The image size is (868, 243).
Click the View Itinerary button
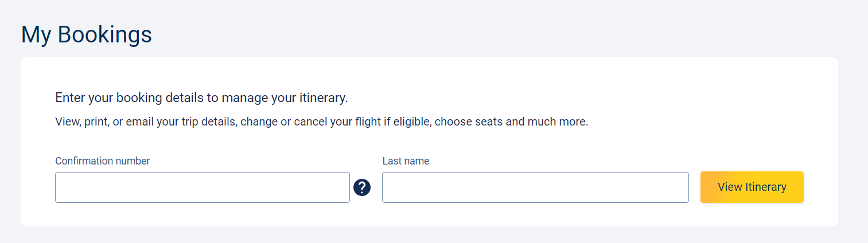point(752,187)
